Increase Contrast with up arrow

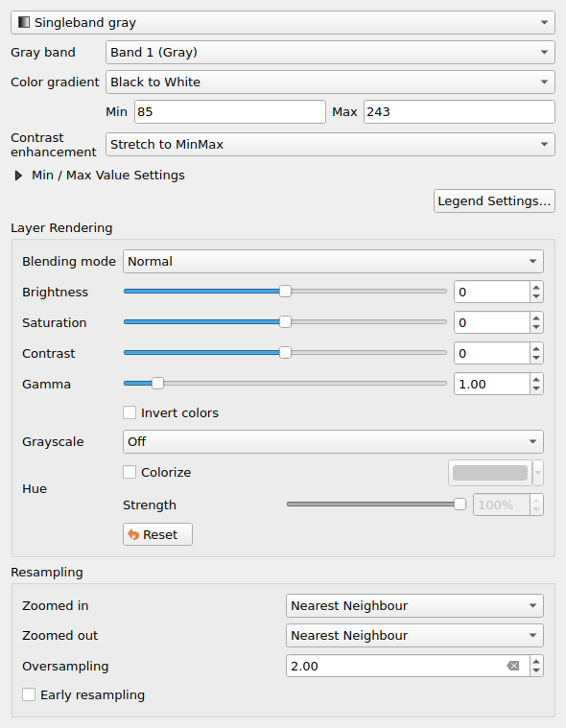coord(536,348)
